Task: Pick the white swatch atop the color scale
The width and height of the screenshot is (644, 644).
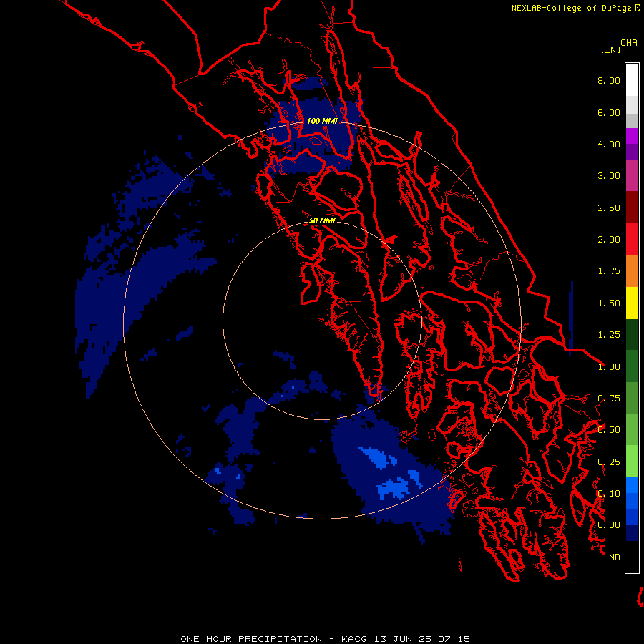Action: click(632, 79)
